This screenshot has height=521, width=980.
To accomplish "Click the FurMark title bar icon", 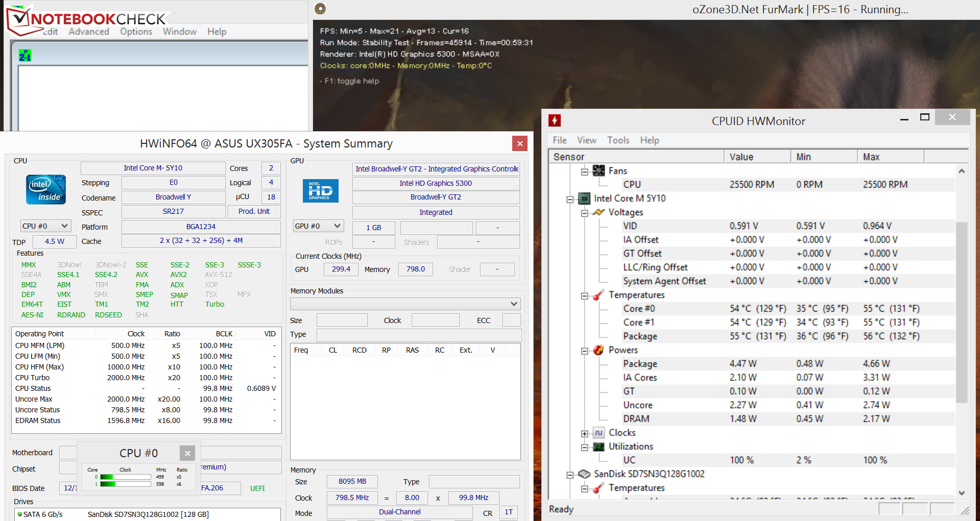I will pos(320,9).
